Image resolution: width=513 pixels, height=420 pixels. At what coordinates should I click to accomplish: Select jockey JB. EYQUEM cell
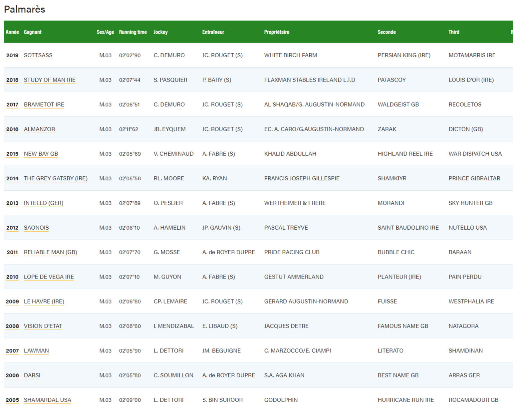(x=169, y=129)
